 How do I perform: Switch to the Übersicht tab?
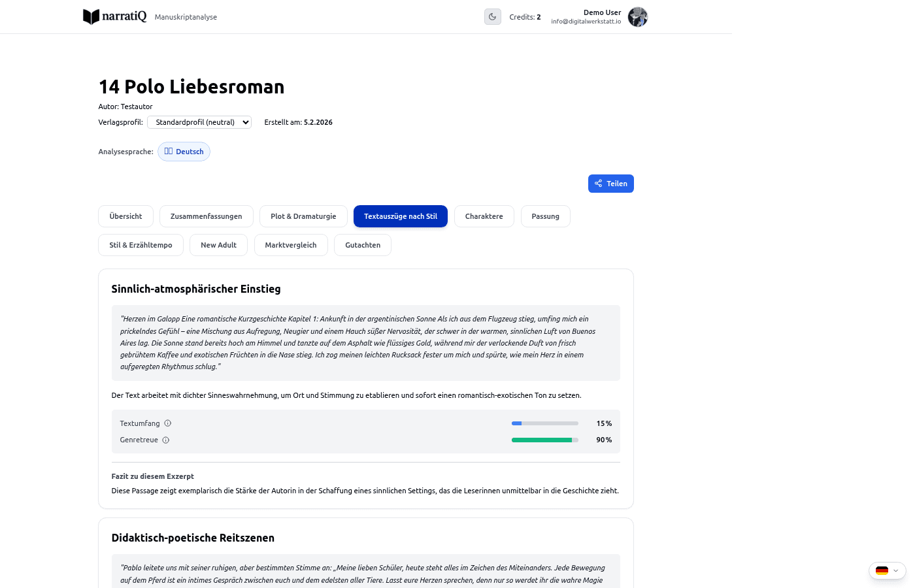point(125,216)
